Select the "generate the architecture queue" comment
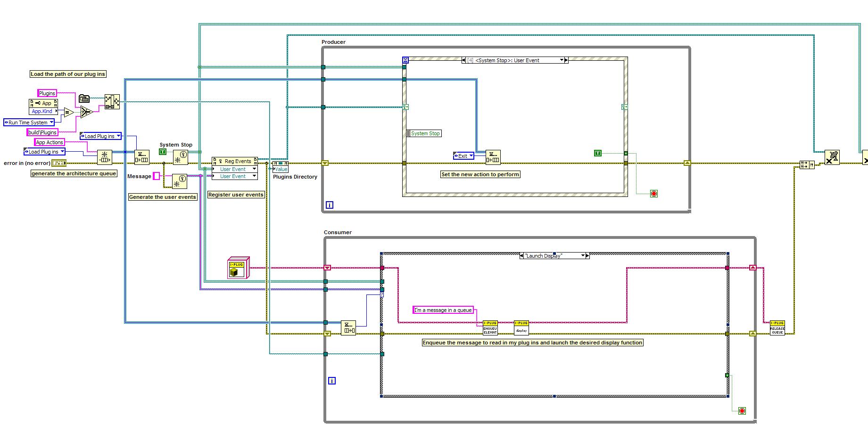The image size is (868, 425). [x=74, y=173]
